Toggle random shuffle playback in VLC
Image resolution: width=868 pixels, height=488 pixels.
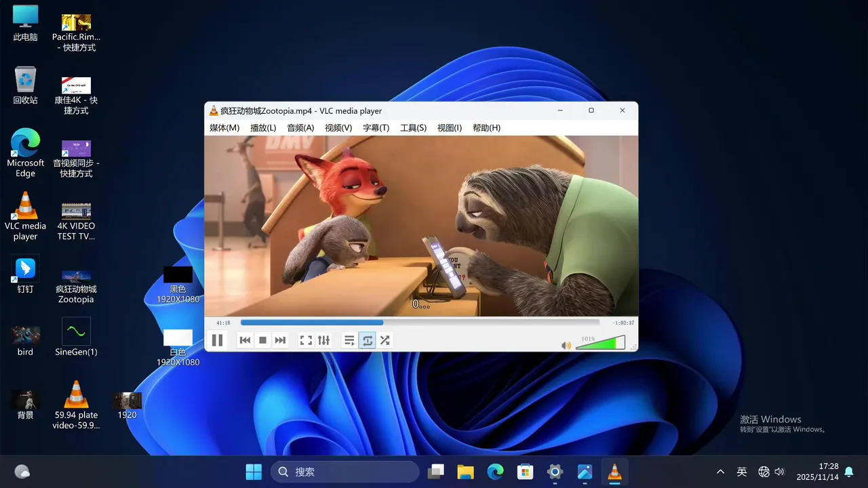(x=384, y=340)
